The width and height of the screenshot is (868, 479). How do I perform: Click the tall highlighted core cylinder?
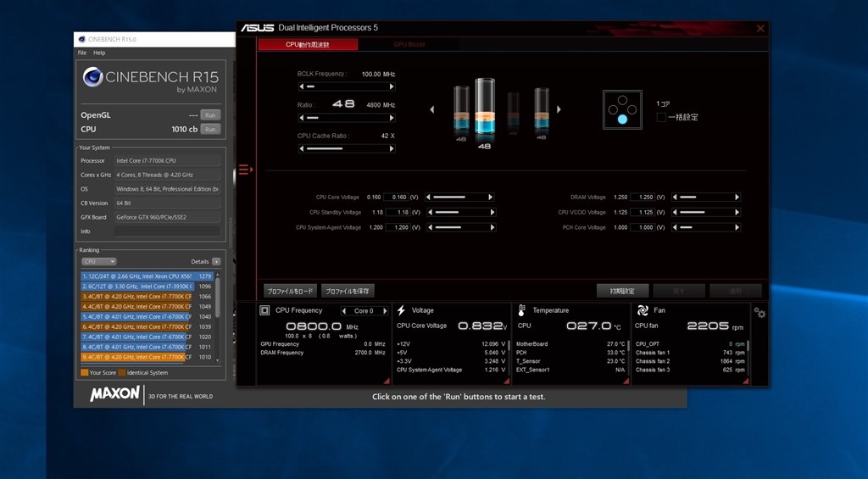pos(484,106)
